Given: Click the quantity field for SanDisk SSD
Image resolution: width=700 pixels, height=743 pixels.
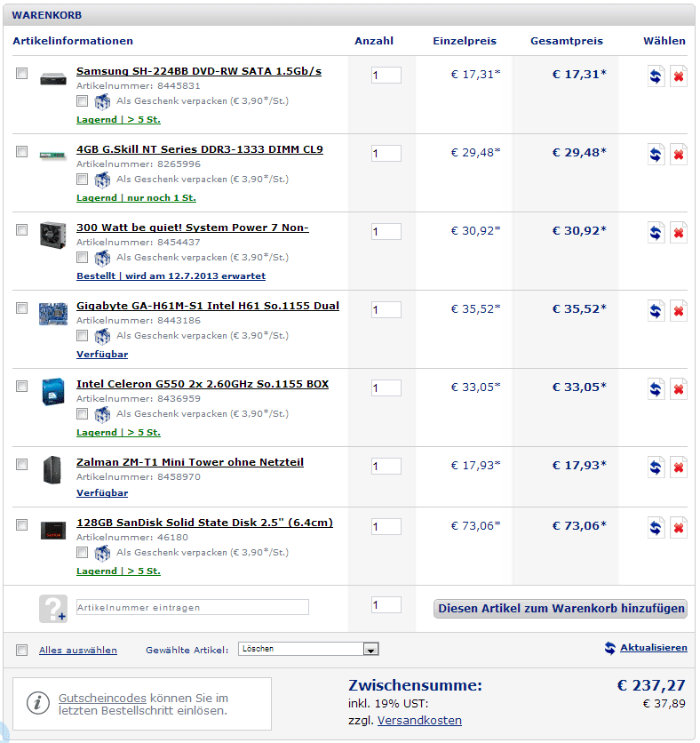Looking at the screenshot, I should (x=386, y=527).
